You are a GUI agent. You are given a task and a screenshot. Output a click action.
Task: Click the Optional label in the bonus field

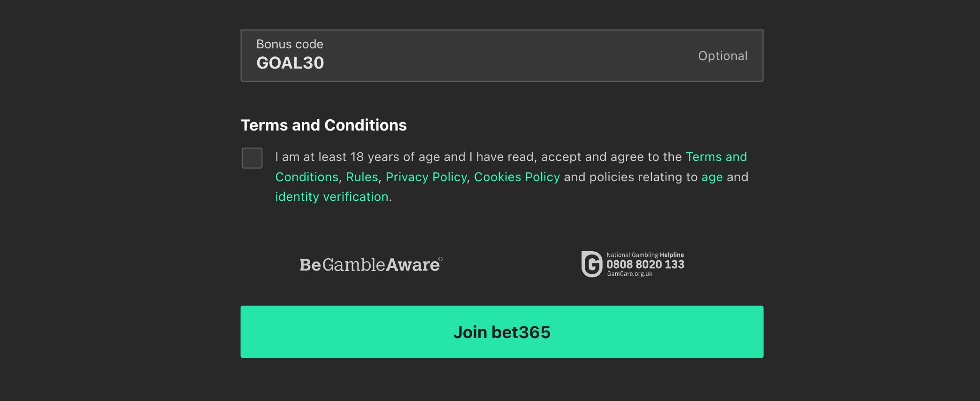(722, 55)
